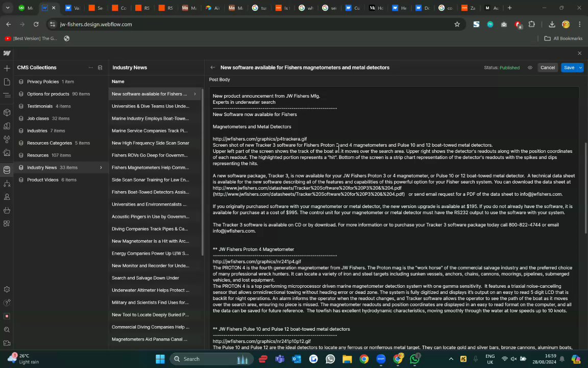Close the CMS panel with X
This screenshot has height=368, width=588.
pos(579,53)
